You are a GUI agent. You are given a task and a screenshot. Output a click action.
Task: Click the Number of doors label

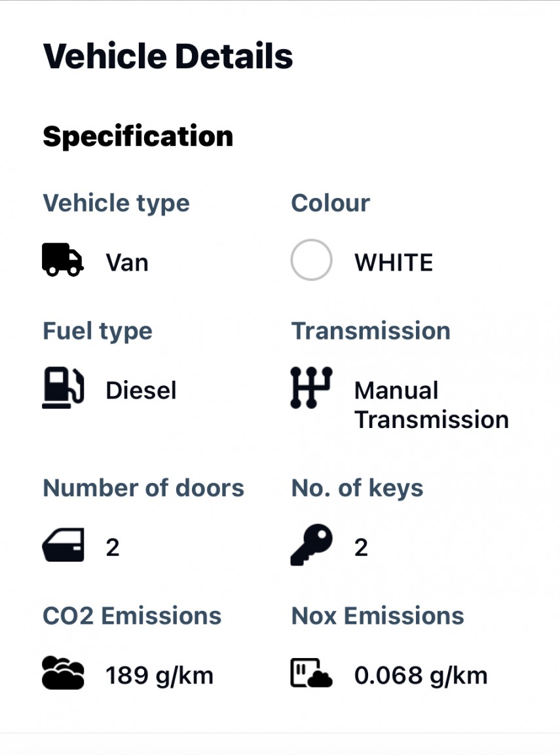(143, 488)
